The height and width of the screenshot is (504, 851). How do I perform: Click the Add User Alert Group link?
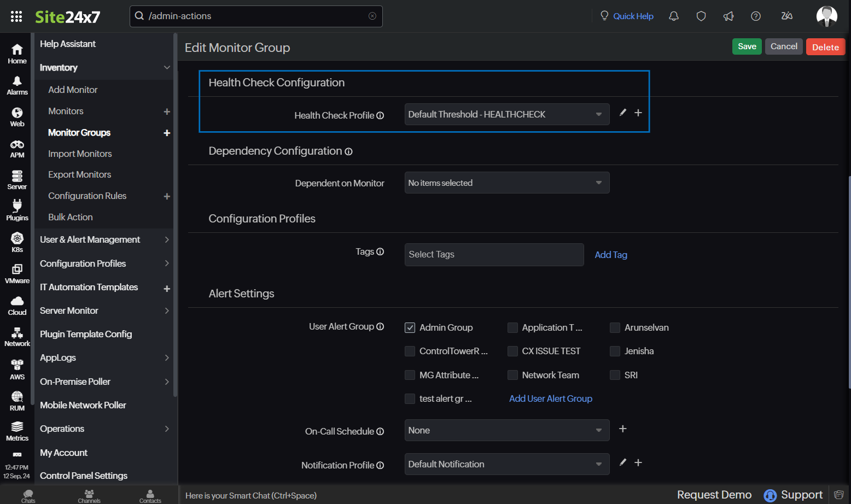point(550,398)
